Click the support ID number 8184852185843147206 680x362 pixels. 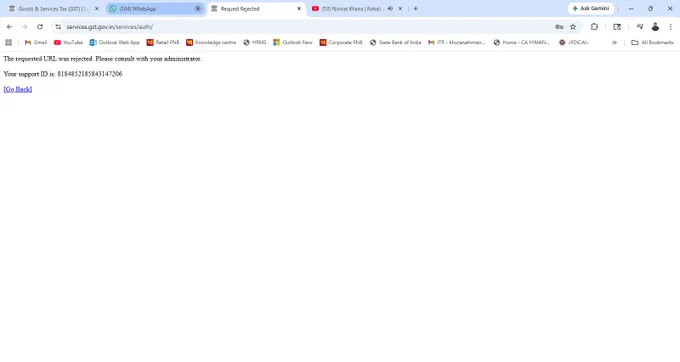coord(90,74)
